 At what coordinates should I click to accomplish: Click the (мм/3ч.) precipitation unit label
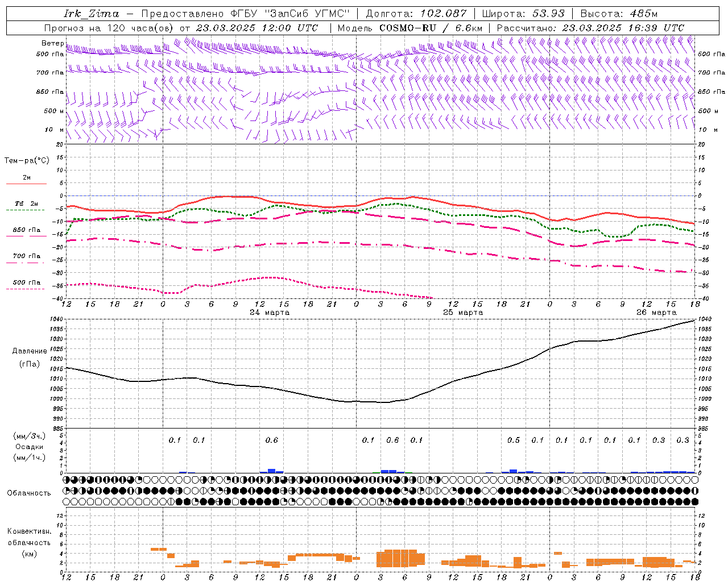[x=29, y=436]
